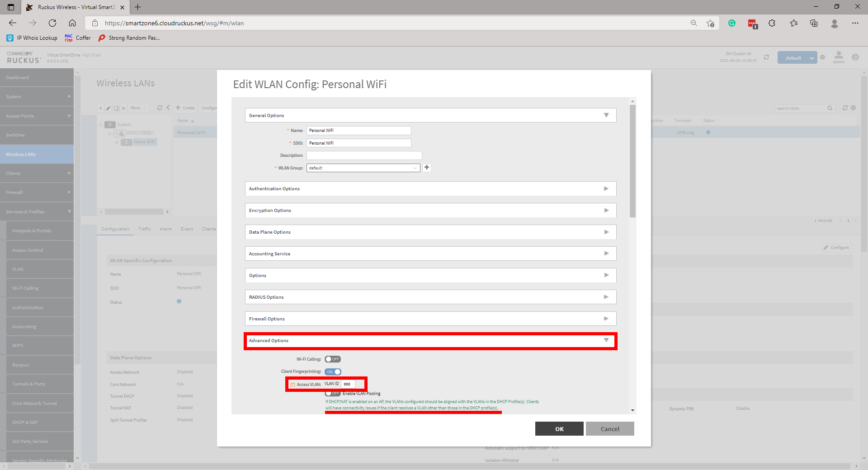Screen dimensions: 868x470
Task: Open the WLAN Group dropdown
Action: (x=363, y=168)
